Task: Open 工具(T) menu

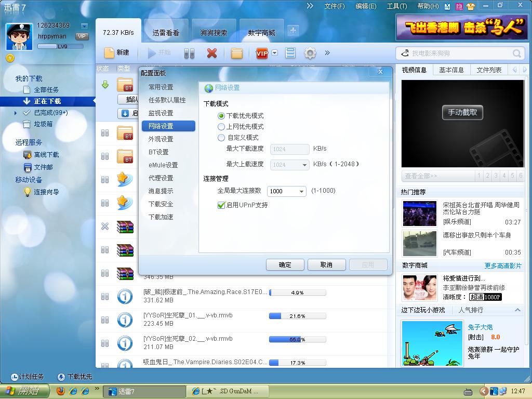Action: 397,6
